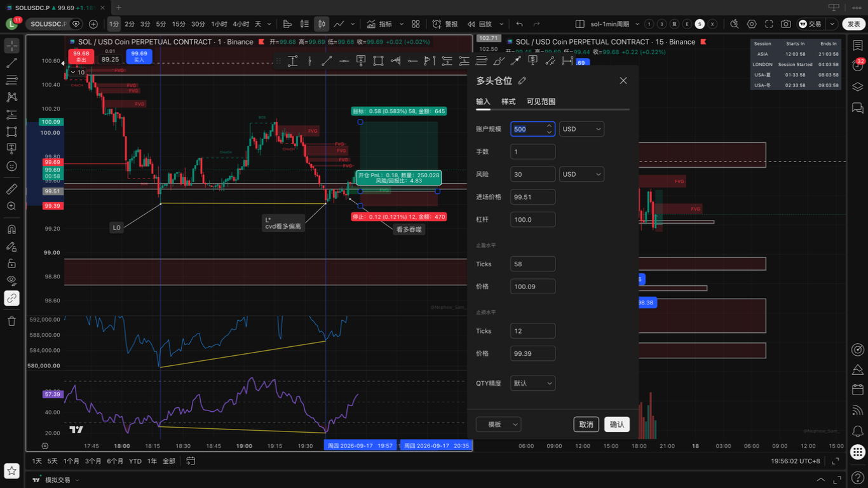Click the 确认 confirm button
Image resolution: width=868 pixels, height=488 pixels.
click(x=617, y=424)
